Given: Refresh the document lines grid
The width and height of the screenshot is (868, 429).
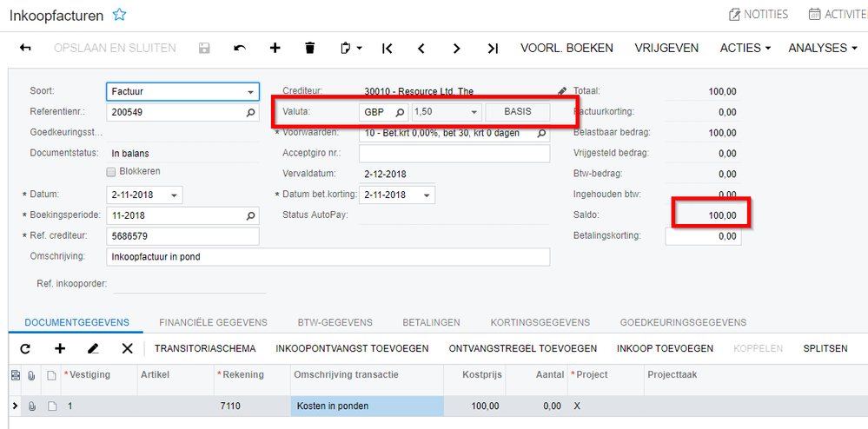Looking at the screenshot, I should (25, 349).
